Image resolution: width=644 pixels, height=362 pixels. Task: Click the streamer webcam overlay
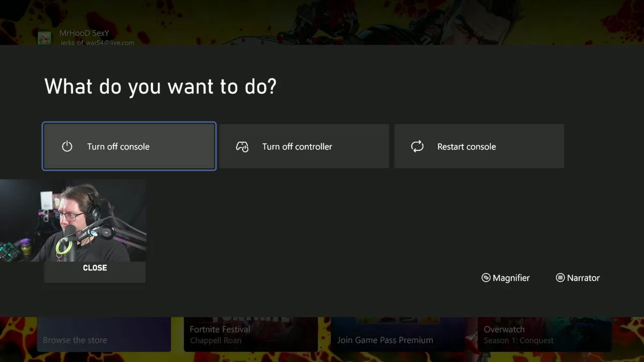pyautogui.click(x=73, y=220)
